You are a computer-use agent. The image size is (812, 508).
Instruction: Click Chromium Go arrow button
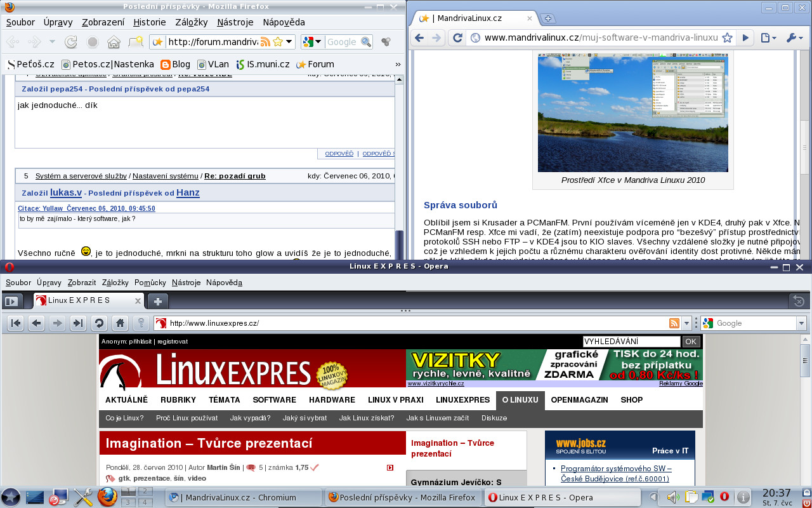click(745, 37)
